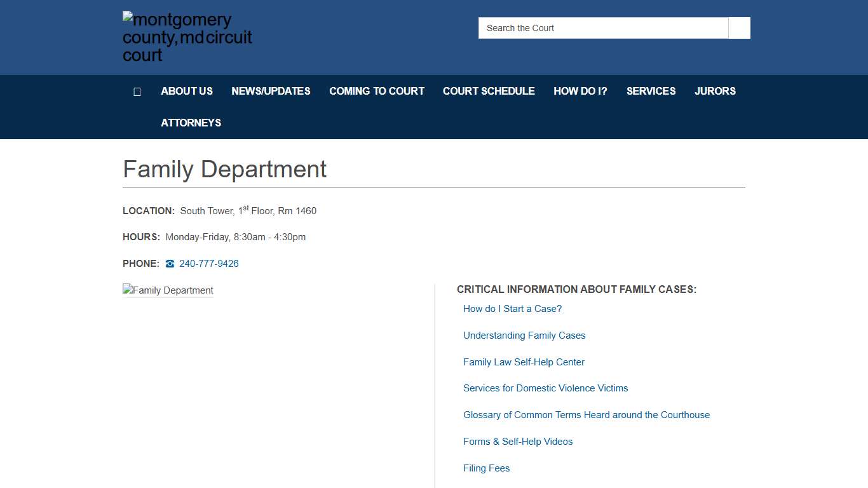Viewport: 868px width, 488px height.
Task: Click the phone icon next to 240-777-9426
Action: coord(169,263)
